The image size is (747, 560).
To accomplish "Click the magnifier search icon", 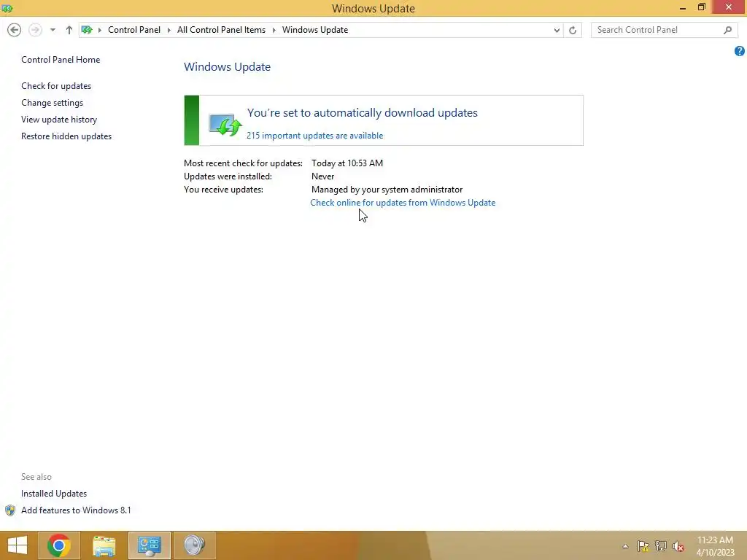I will [727, 30].
